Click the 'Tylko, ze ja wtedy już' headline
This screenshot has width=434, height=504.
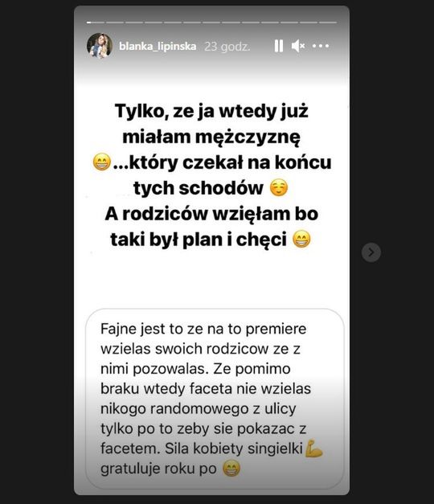point(211,111)
